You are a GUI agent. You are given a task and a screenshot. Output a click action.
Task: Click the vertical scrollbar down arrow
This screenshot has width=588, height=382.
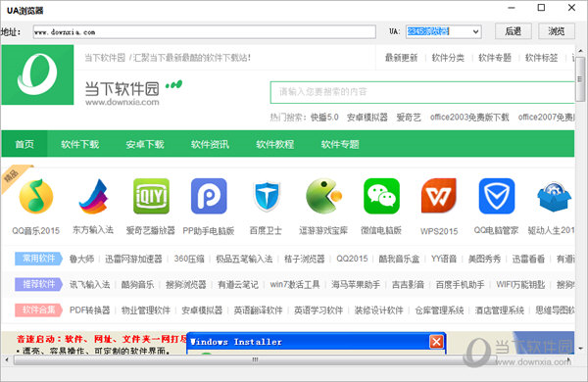point(580,349)
